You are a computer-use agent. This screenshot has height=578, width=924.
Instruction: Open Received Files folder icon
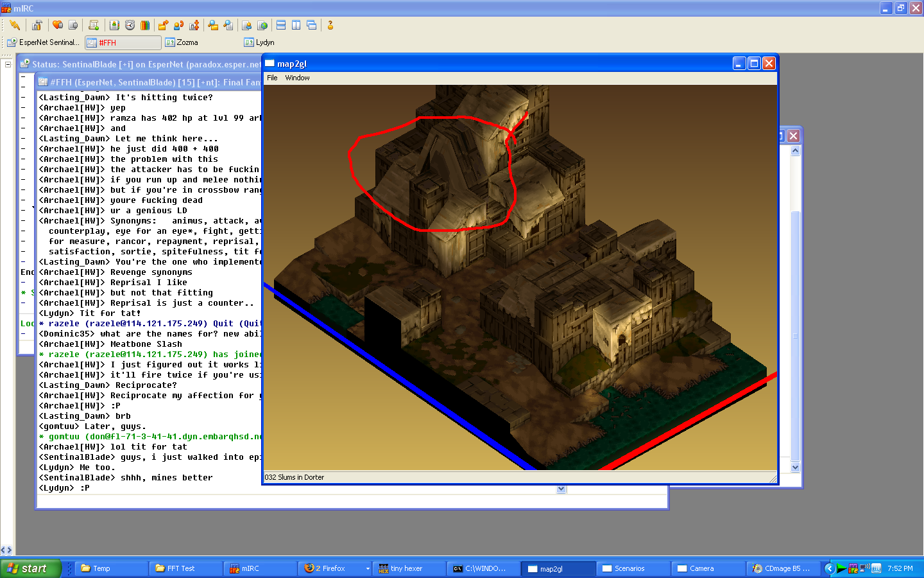[212, 25]
